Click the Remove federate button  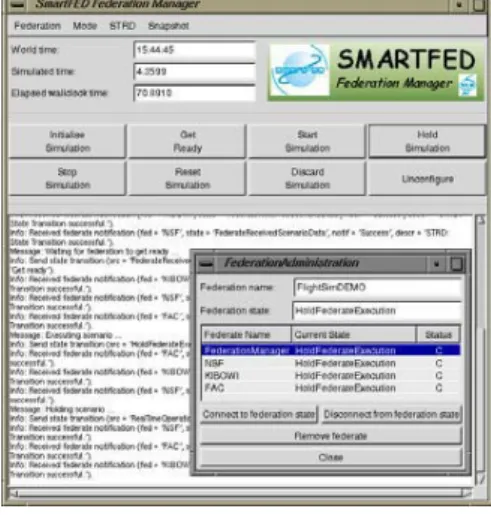[331, 436]
